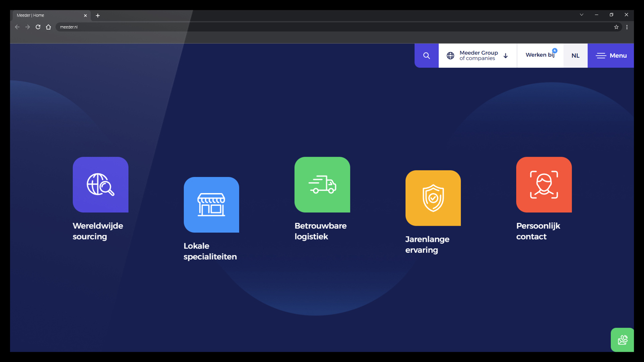Viewport: 644px width, 362px height.
Task: Click the search magnifier icon in header
Action: click(426, 56)
